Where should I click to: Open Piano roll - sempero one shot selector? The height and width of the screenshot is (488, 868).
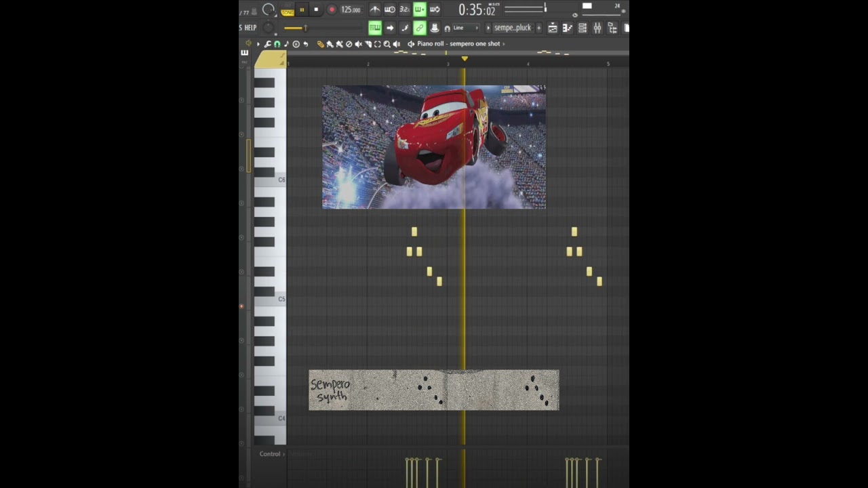[461, 44]
